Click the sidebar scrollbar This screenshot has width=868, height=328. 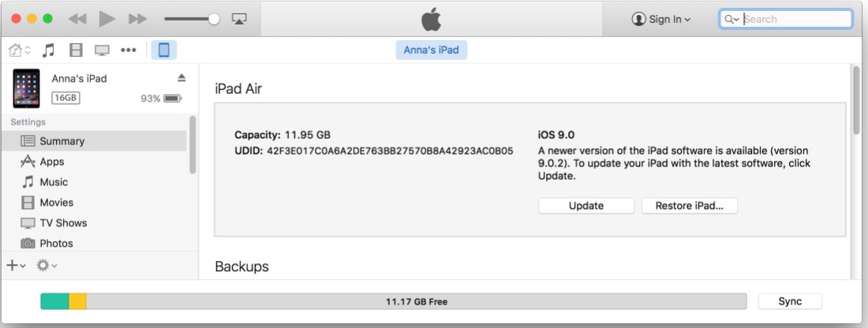point(193,144)
